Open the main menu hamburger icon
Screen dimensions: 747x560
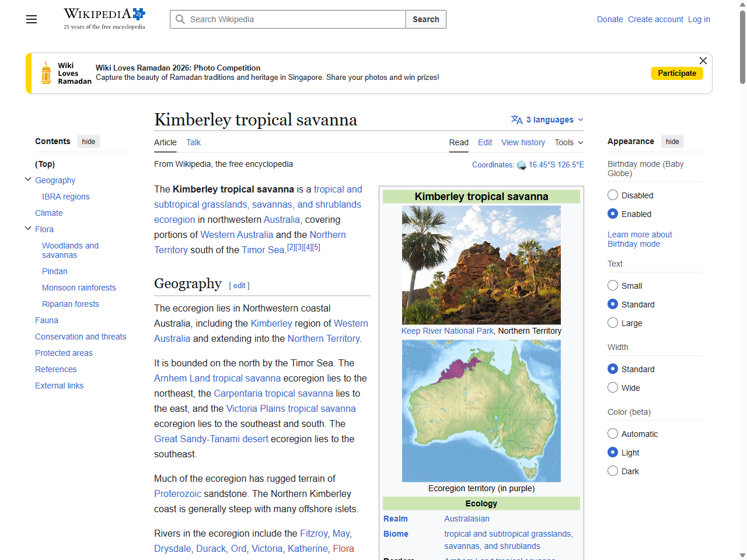coord(31,19)
